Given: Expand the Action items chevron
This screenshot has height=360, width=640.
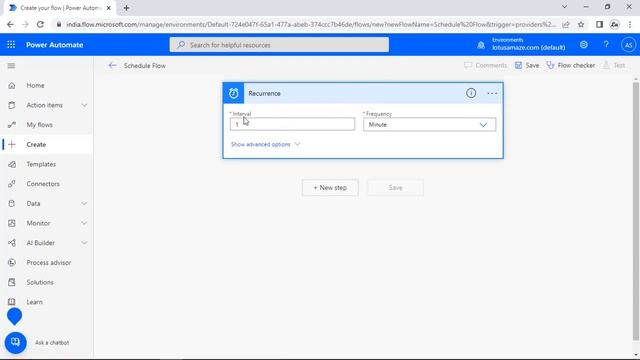Looking at the screenshot, I should tap(84, 105).
